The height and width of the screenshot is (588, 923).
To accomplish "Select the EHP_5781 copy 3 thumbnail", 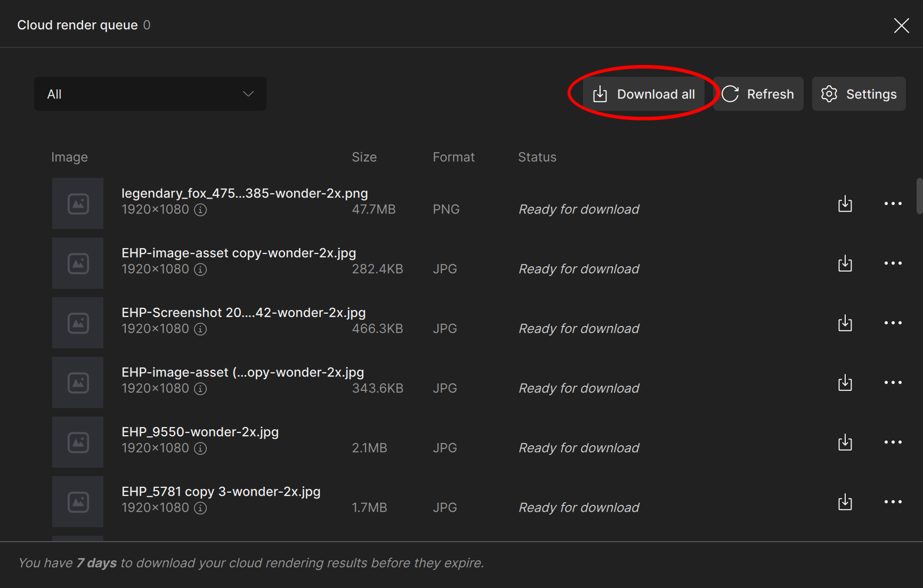I will [78, 502].
